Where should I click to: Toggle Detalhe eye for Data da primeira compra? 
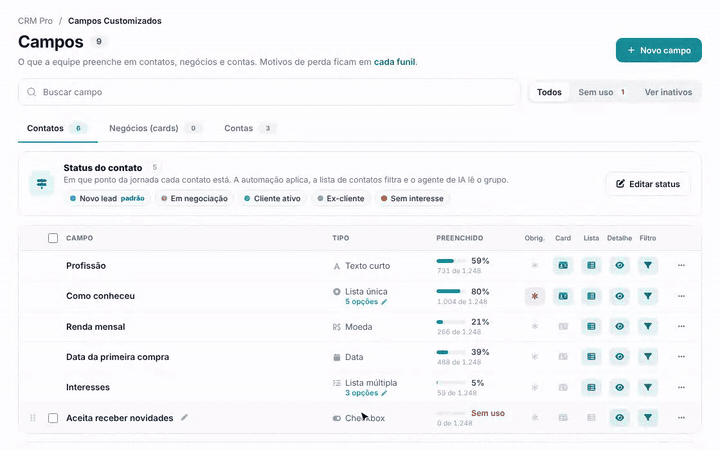tap(619, 357)
